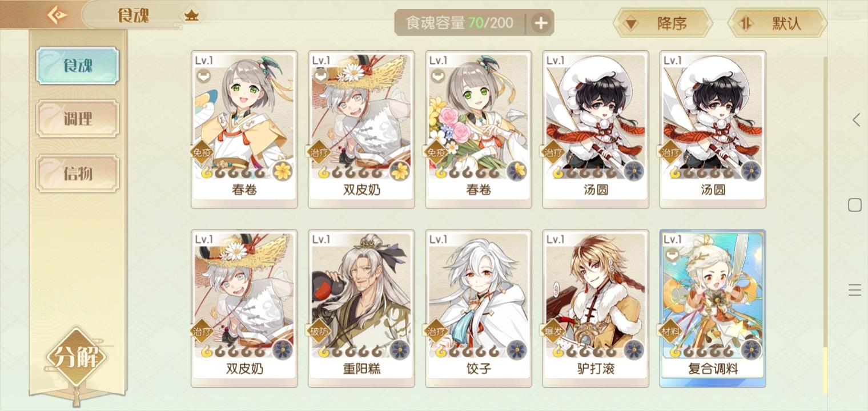Viewport: 868px width, 411px height.
Task: Switch to the 信物 tab
Action: (x=78, y=174)
